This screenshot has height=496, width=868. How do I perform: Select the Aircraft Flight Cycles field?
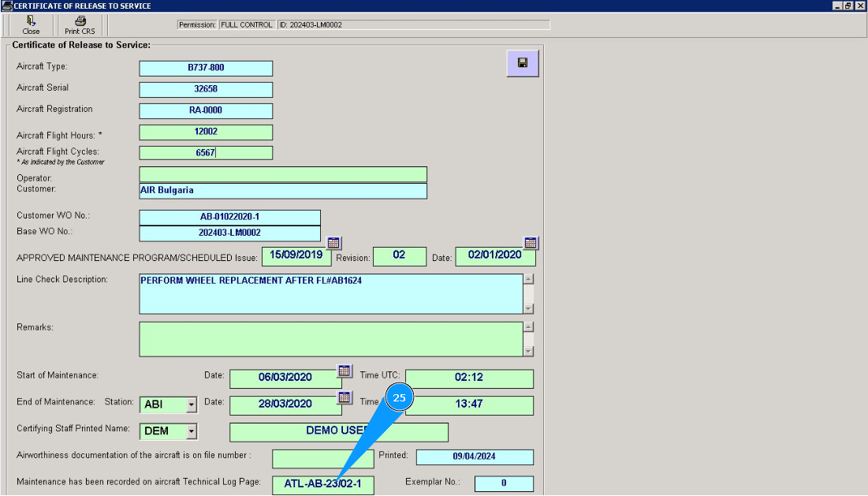tap(206, 153)
